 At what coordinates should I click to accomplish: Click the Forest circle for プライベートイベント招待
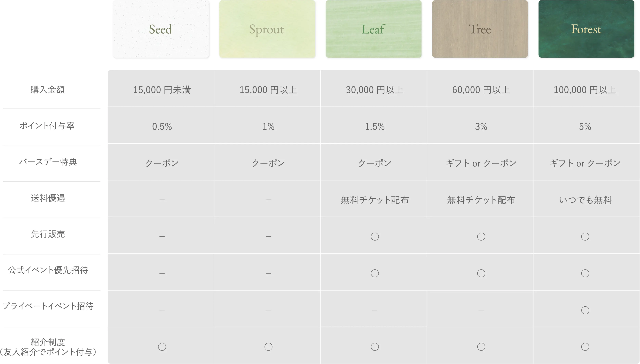pos(585,310)
